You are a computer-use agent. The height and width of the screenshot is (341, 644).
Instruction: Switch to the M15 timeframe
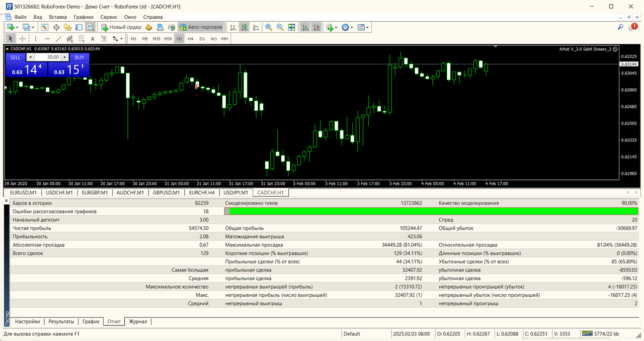point(156,38)
